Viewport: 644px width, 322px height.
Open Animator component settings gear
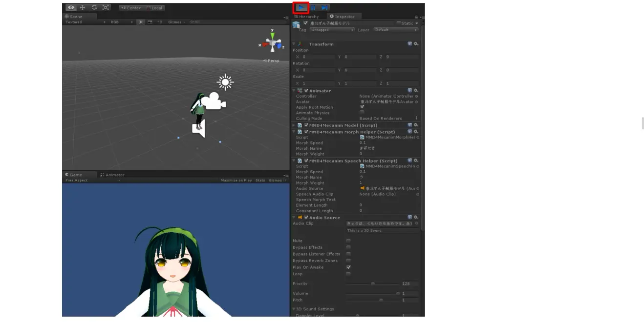(416, 91)
